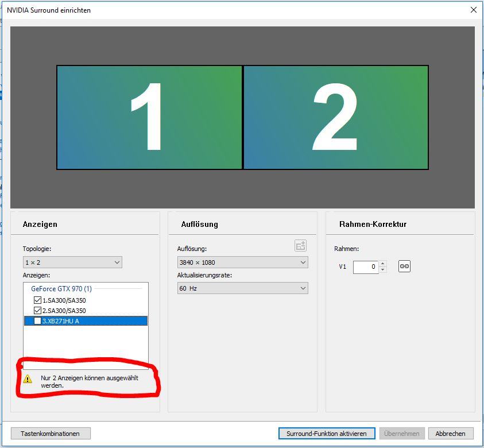Select display 2 in the preview
Viewport: 484px width, 448px height.
pyautogui.click(x=336, y=117)
